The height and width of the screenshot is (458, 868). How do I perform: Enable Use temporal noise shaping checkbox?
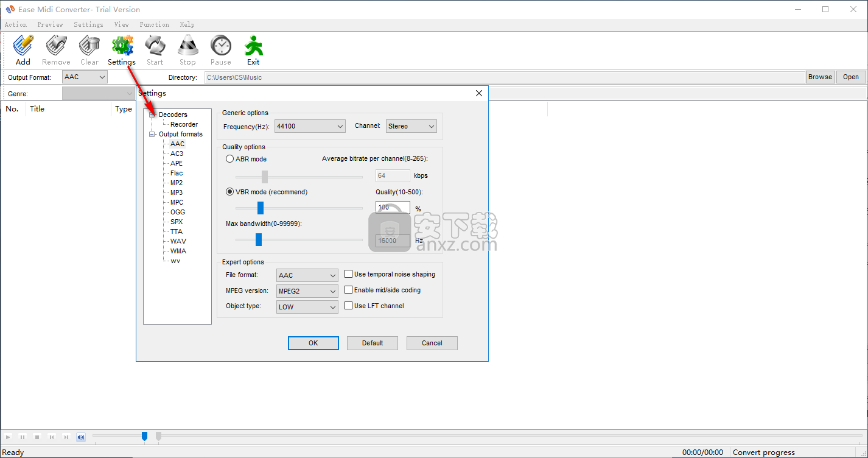click(349, 274)
